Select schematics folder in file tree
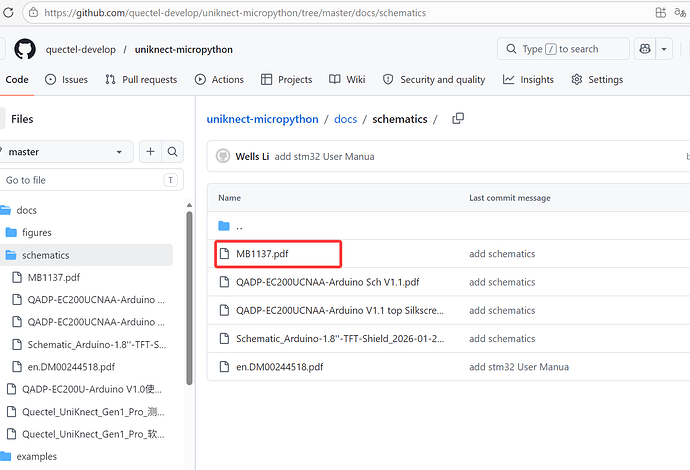This screenshot has height=470, width=690. click(x=87, y=255)
